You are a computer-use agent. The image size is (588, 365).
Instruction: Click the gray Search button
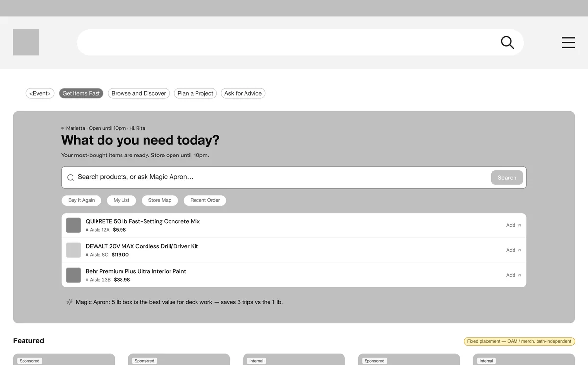[507, 178]
